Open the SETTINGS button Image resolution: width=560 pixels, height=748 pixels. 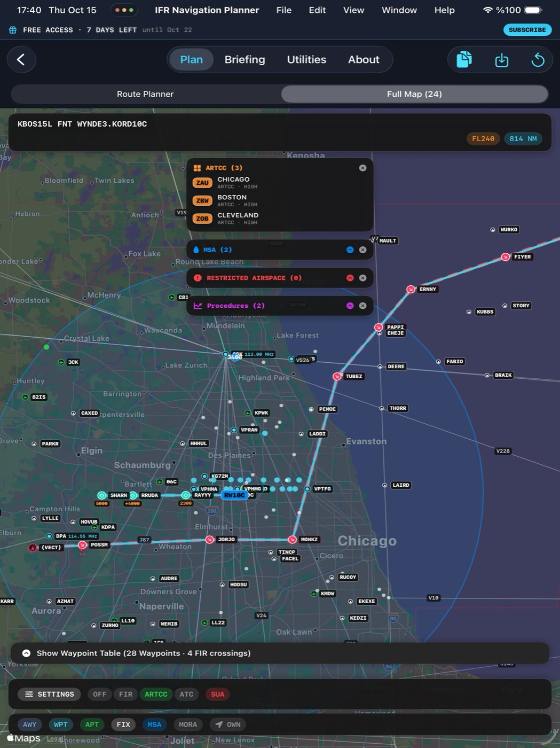pyautogui.click(x=50, y=694)
